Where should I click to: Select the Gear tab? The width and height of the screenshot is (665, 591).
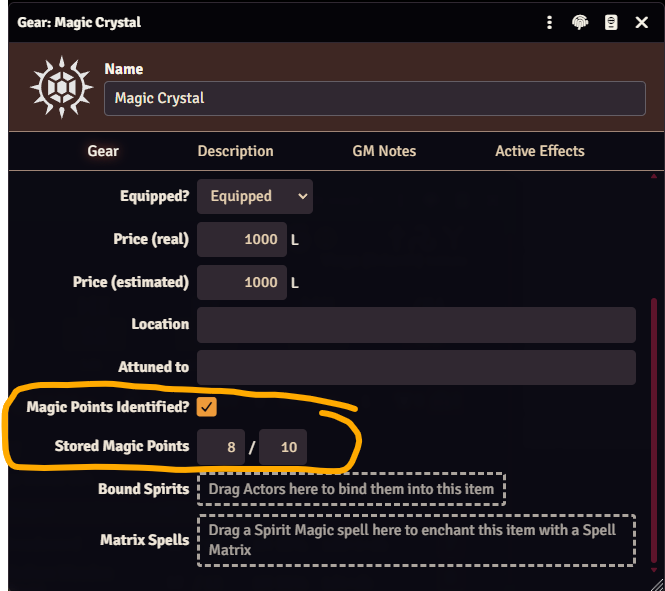(103, 151)
